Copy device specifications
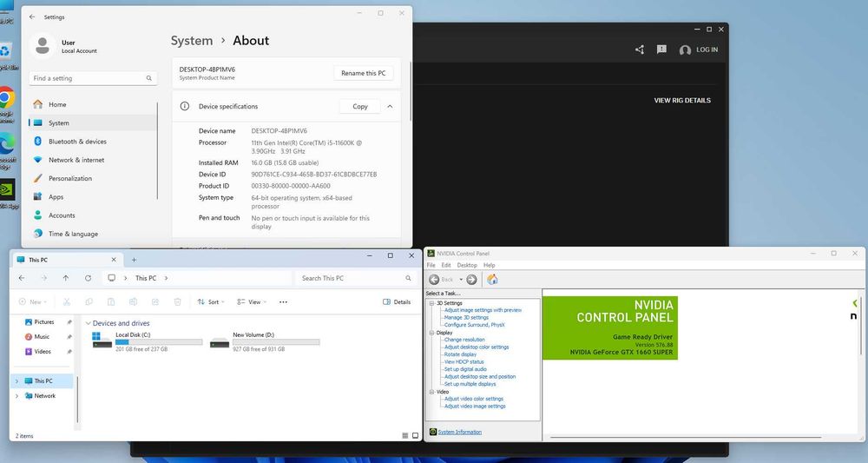 click(360, 106)
